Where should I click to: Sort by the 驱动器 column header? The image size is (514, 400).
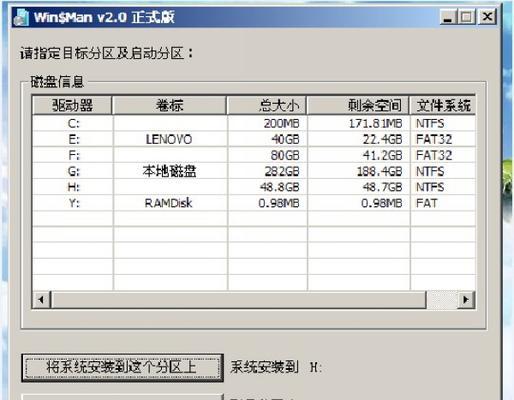[72, 105]
